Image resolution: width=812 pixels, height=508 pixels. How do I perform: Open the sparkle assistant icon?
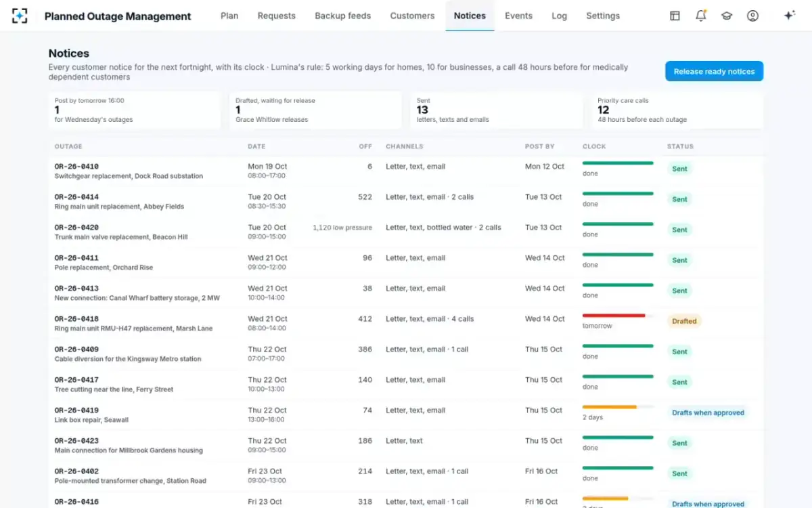(789, 16)
